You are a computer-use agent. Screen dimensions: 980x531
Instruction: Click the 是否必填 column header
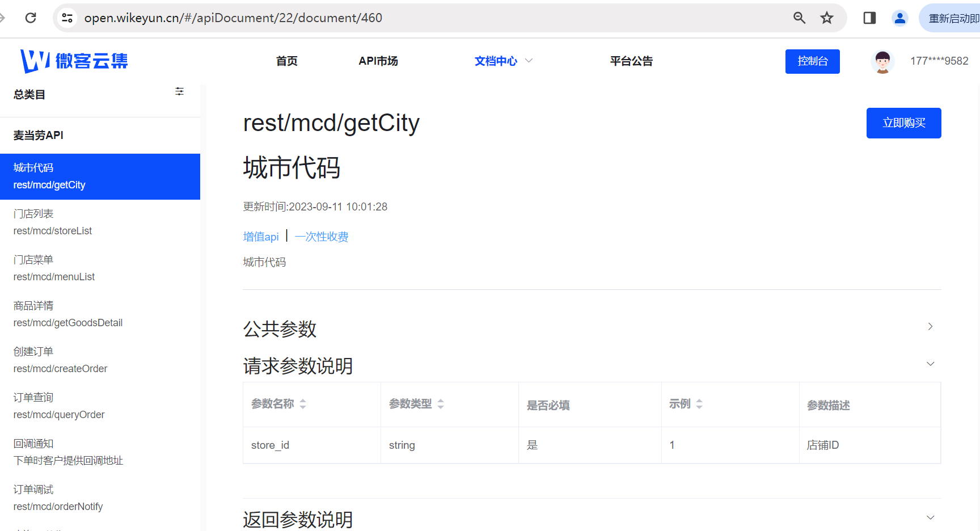coord(590,405)
